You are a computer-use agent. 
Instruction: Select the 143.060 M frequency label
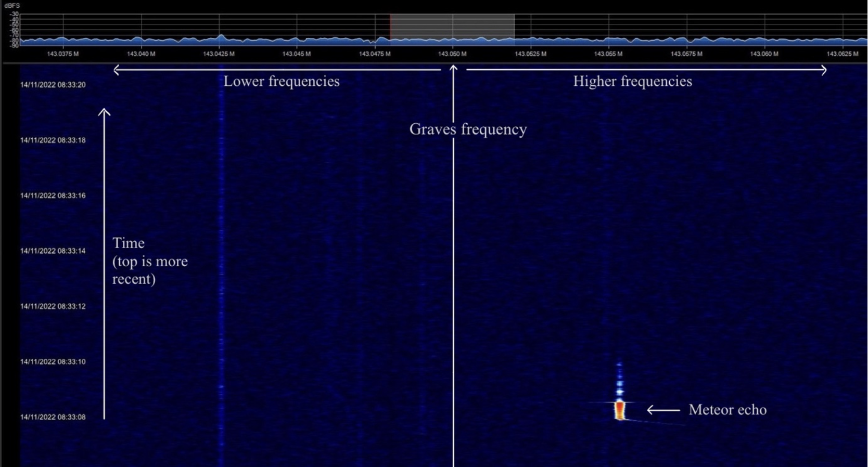tap(764, 54)
